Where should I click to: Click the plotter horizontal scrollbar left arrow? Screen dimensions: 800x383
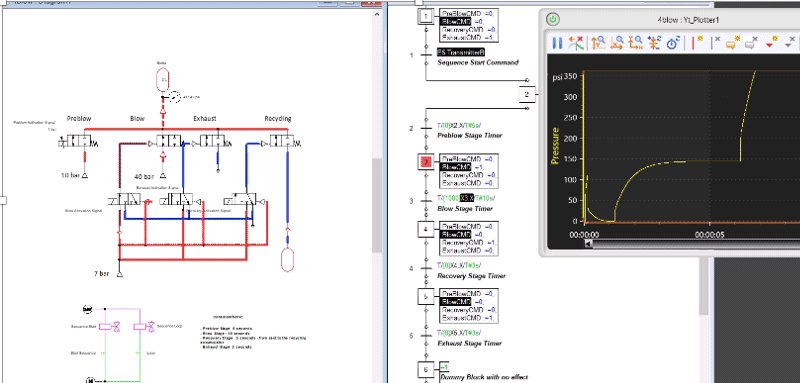(x=588, y=244)
